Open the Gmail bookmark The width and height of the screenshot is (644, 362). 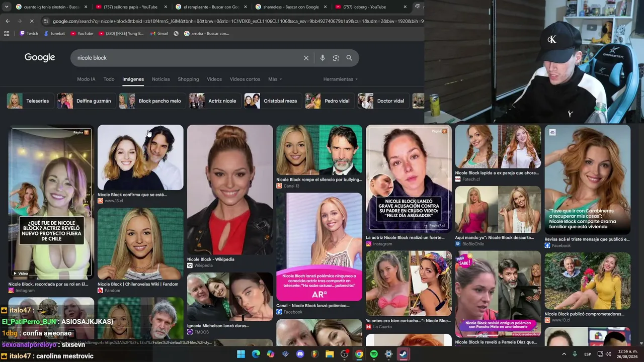point(159,34)
